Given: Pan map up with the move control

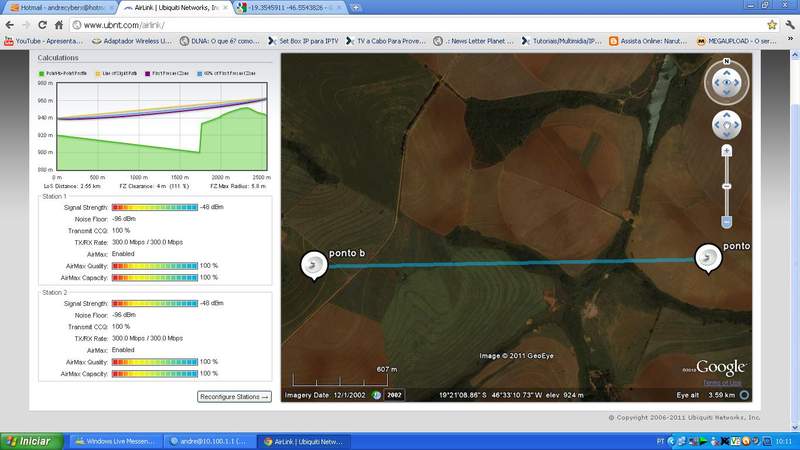Looking at the screenshot, I should point(727,115).
